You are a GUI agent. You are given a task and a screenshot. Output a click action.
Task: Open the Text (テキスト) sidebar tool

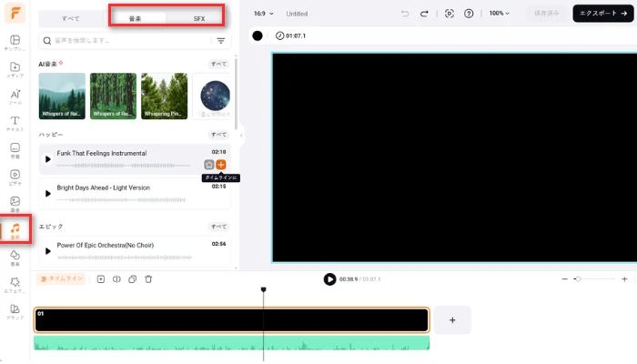click(x=15, y=124)
